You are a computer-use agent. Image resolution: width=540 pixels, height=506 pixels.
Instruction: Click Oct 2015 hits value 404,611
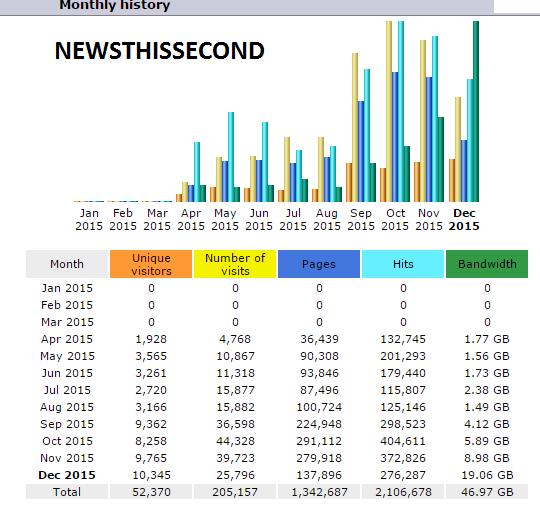point(403,441)
